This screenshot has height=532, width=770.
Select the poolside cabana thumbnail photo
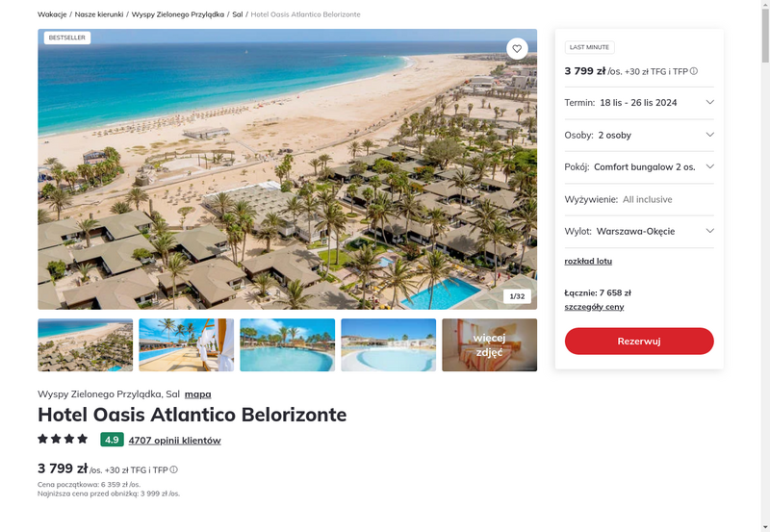tap(186, 345)
